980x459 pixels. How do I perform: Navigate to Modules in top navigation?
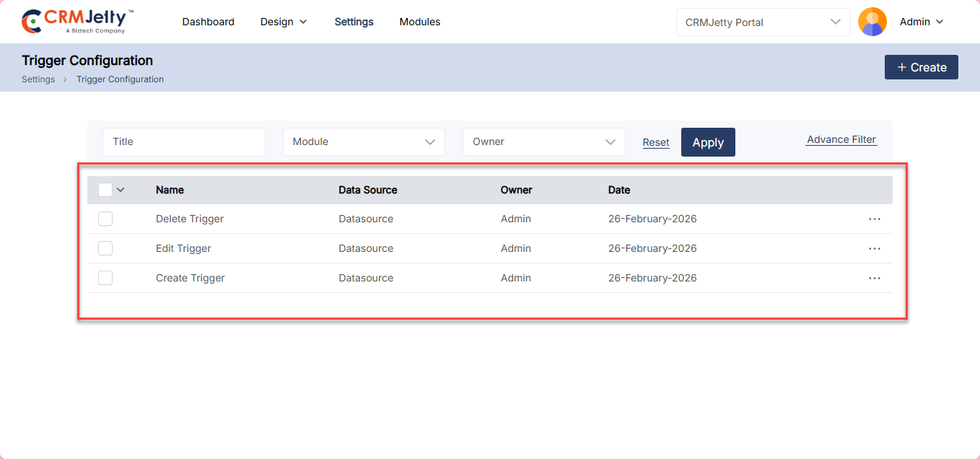(x=419, y=22)
